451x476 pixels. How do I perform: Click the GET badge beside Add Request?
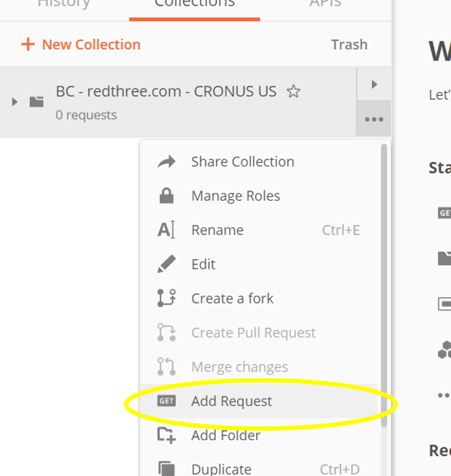coord(166,401)
